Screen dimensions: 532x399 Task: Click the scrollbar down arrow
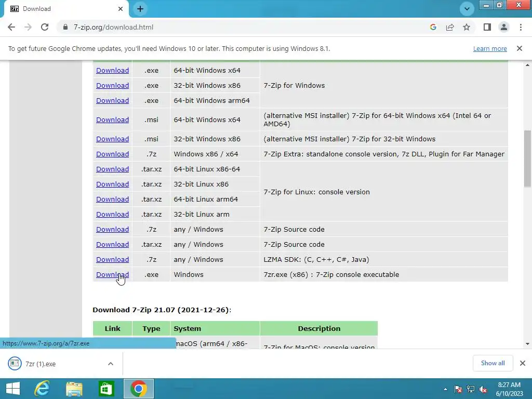coord(527,344)
